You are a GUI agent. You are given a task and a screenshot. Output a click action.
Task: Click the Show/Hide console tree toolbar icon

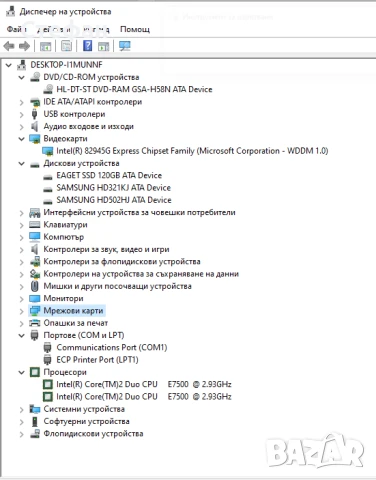tap(45, 46)
